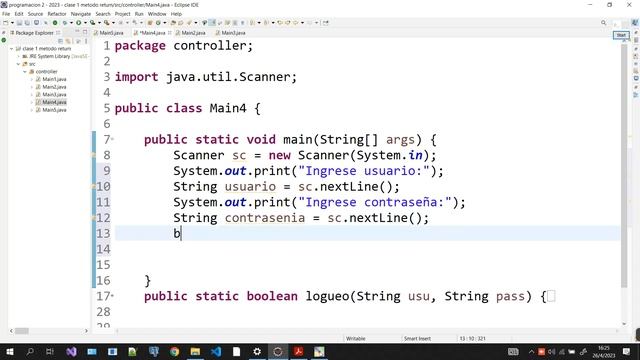Open the Help menu

click(x=176, y=14)
